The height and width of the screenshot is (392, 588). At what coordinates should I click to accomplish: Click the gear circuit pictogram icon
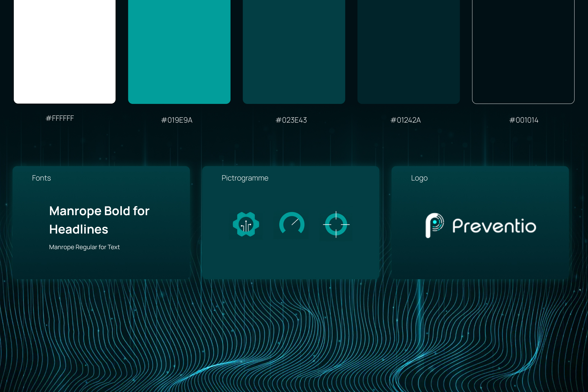[246, 224]
